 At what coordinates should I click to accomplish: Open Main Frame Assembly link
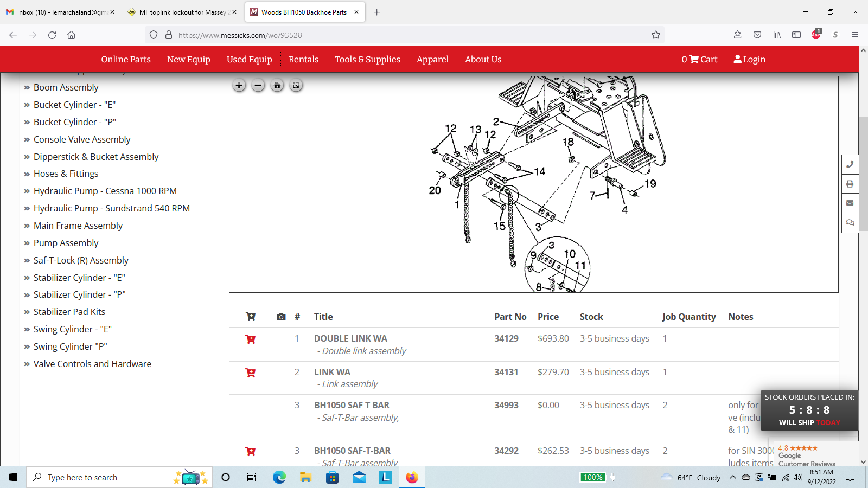click(x=78, y=226)
